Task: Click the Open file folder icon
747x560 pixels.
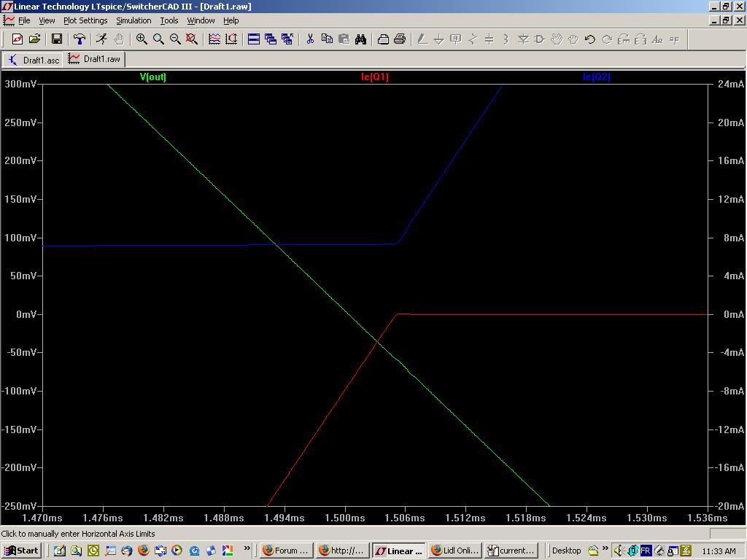Action: click(x=34, y=39)
